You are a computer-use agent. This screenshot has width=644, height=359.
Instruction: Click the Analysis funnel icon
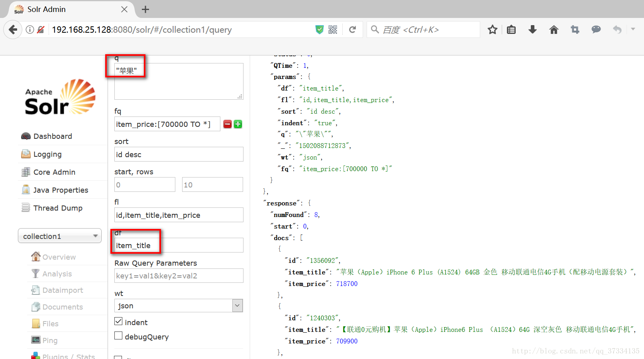tap(36, 273)
